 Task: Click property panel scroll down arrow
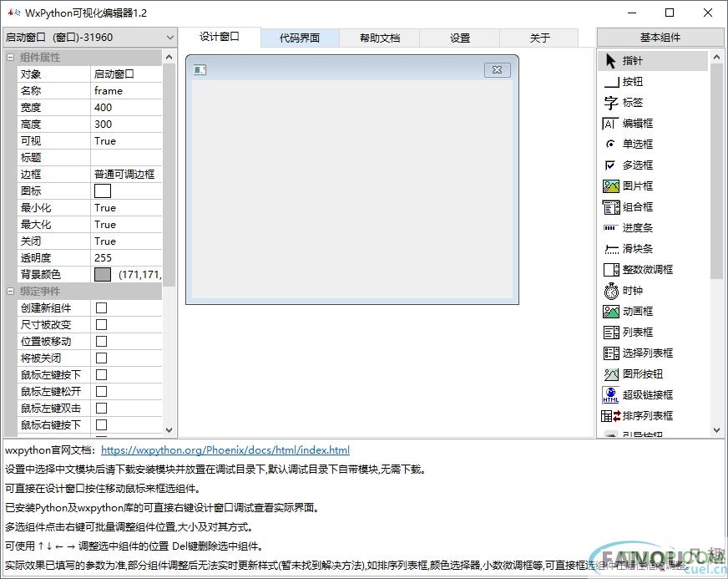(x=169, y=430)
